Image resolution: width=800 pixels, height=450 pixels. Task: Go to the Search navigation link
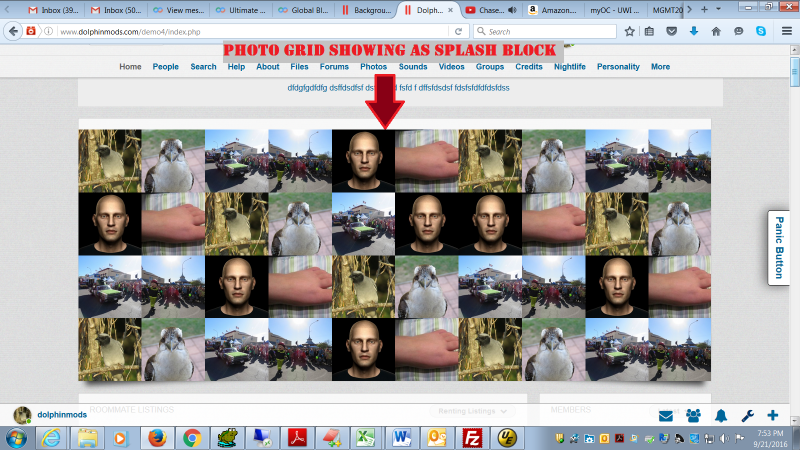pos(203,67)
